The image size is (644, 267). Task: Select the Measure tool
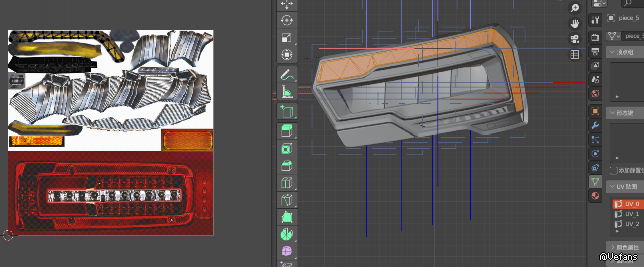(x=287, y=91)
